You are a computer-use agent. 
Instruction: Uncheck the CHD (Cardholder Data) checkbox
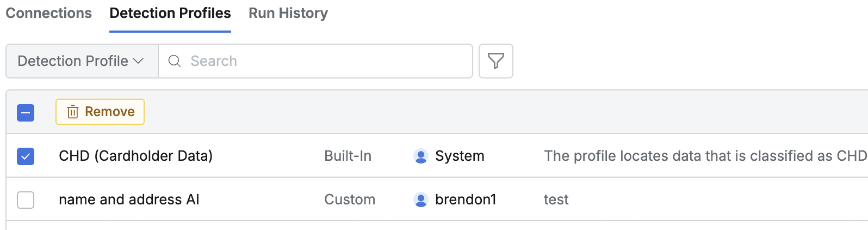point(26,156)
